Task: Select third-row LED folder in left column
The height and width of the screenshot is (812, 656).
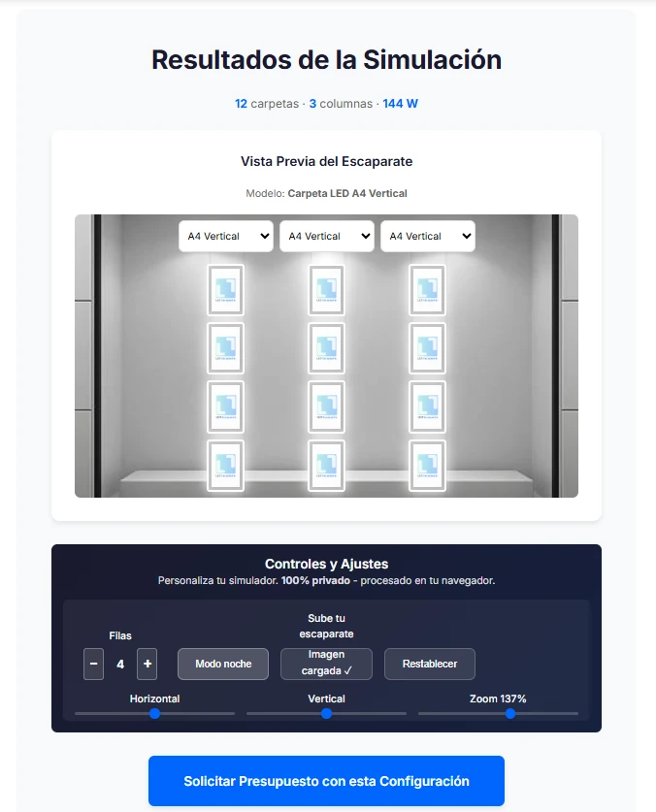Action: (225, 406)
